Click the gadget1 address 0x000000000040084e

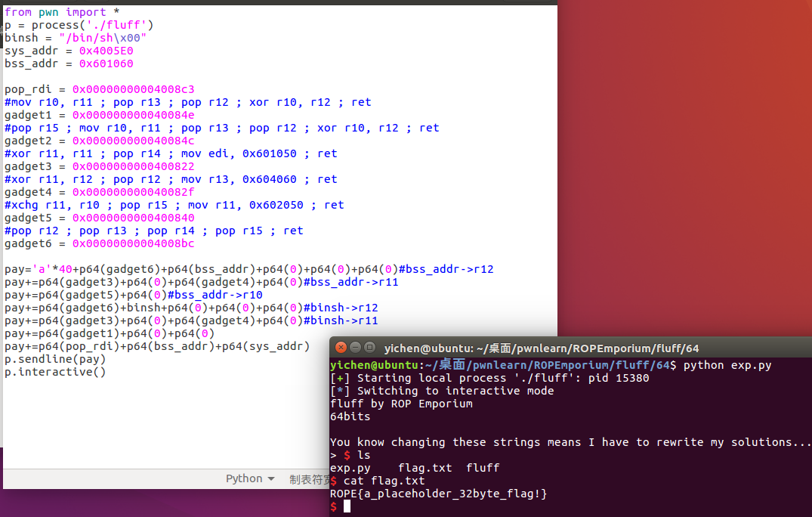133,115
